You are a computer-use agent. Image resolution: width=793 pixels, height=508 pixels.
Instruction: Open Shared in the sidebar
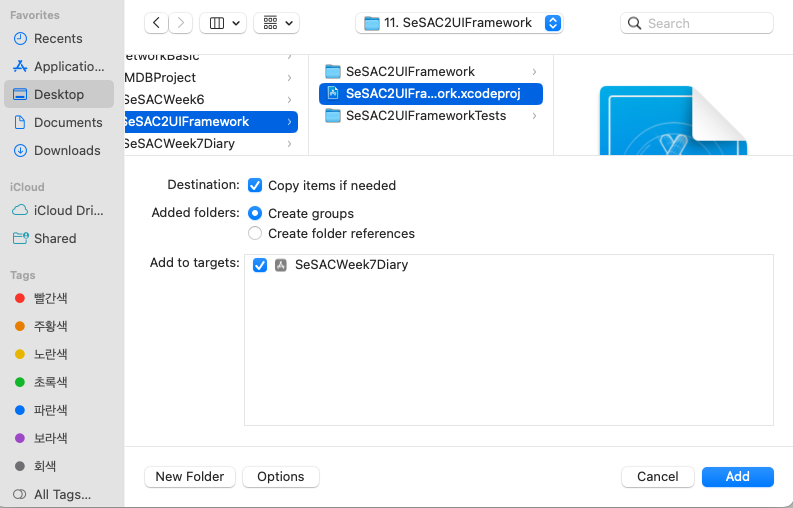[x=58, y=238]
